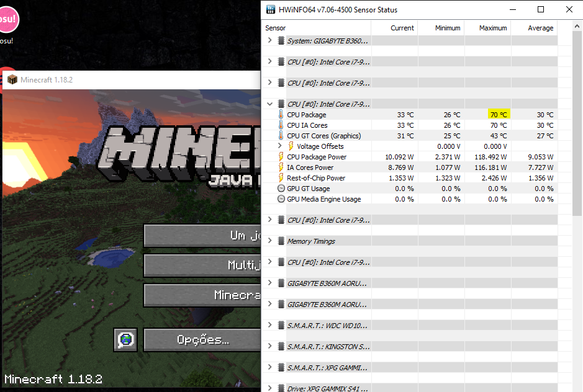Image resolution: width=583 pixels, height=392 pixels.
Task: Click the 31 °C current temperature value
Action: click(405, 136)
